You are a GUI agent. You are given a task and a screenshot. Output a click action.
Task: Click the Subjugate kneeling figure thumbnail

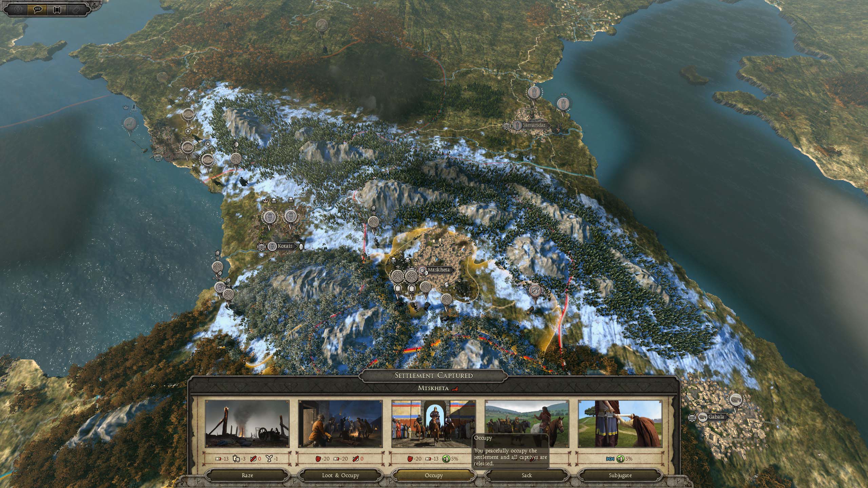tap(620, 424)
